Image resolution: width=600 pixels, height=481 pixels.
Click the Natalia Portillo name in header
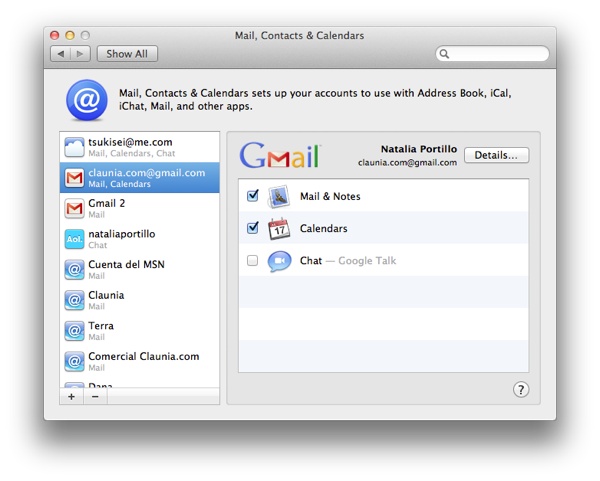tap(419, 149)
